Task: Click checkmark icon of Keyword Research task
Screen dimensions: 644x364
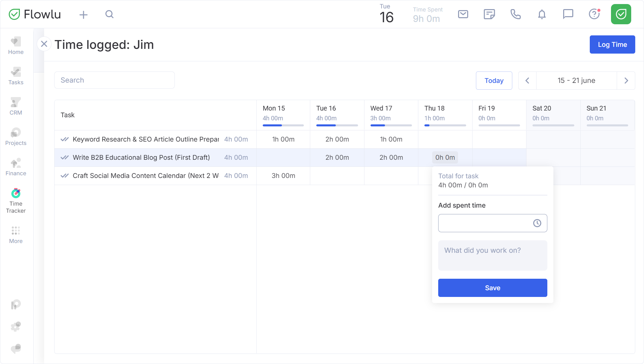Action: click(65, 139)
